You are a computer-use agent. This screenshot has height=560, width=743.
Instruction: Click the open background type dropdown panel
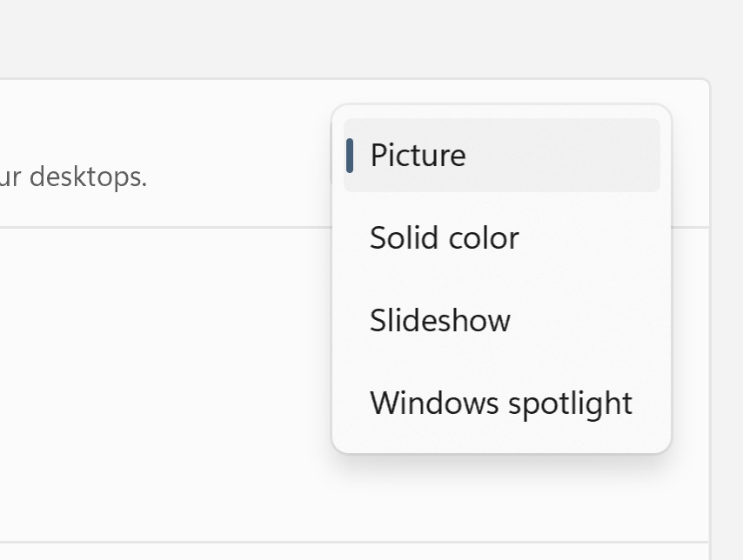click(501, 278)
